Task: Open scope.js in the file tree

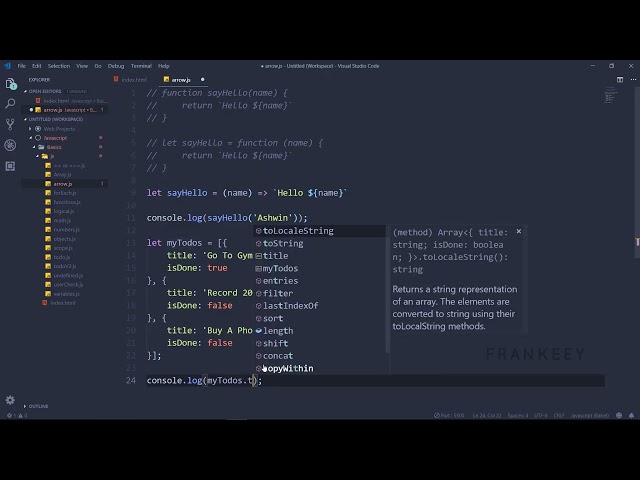Action: (x=63, y=248)
